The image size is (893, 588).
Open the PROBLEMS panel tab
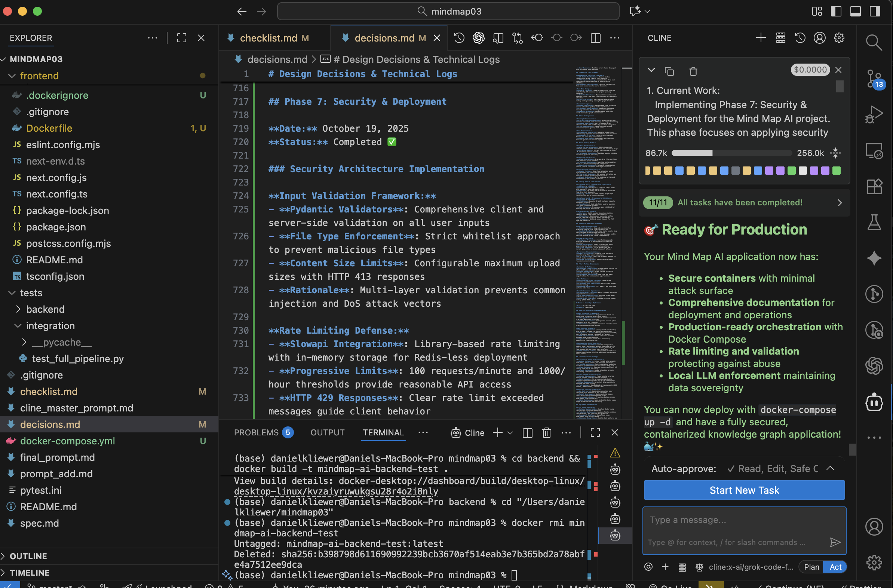pyautogui.click(x=256, y=433)
